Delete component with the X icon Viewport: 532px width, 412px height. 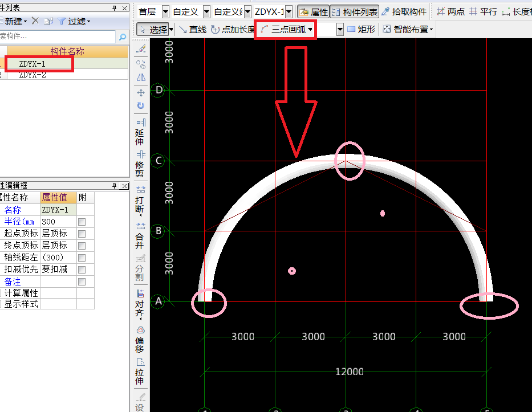tap(35, 21)
